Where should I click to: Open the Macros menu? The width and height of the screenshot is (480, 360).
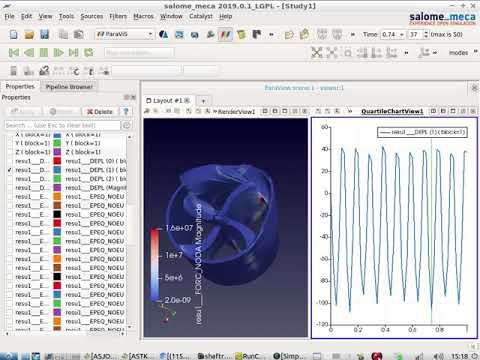click(x=143, y=16)
